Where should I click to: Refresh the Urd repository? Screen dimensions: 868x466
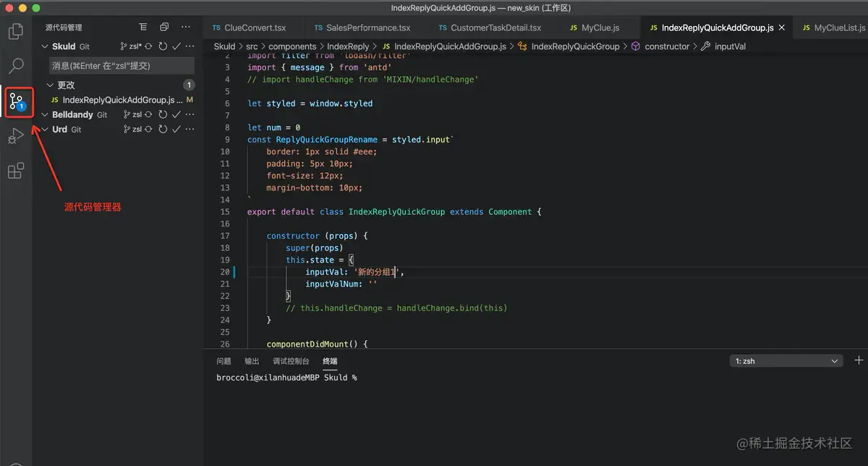point(163,130)
